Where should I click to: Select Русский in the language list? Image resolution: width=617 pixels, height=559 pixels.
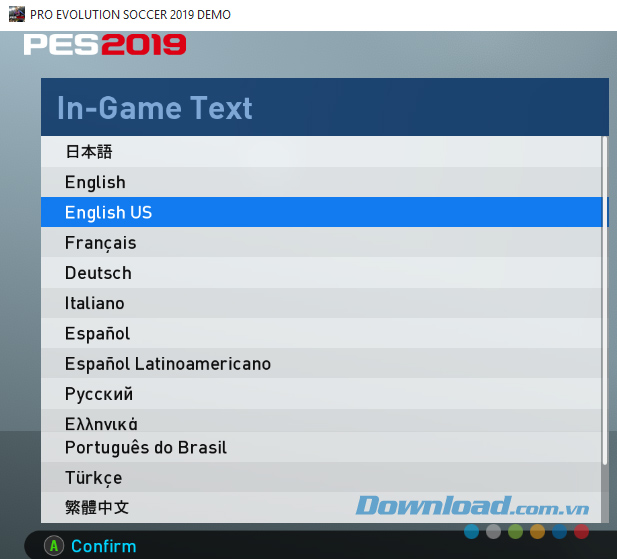321,394
